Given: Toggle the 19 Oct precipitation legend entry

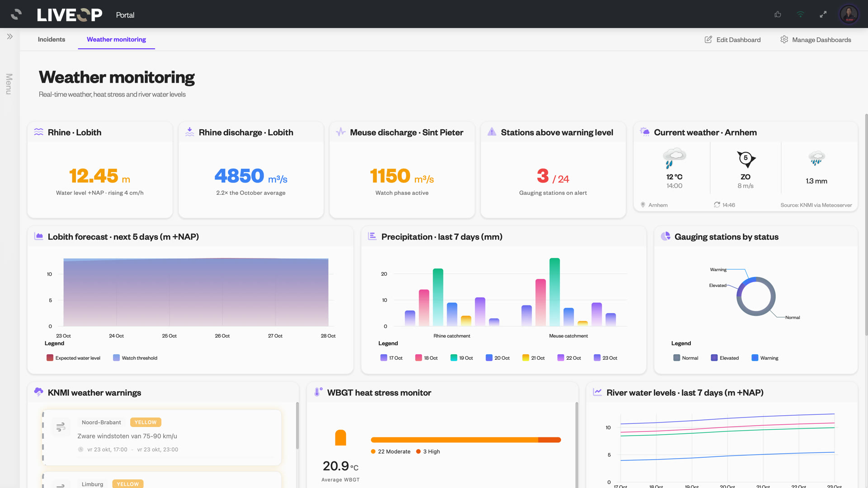Looking at the screenshot, I should tap(462, 358).
